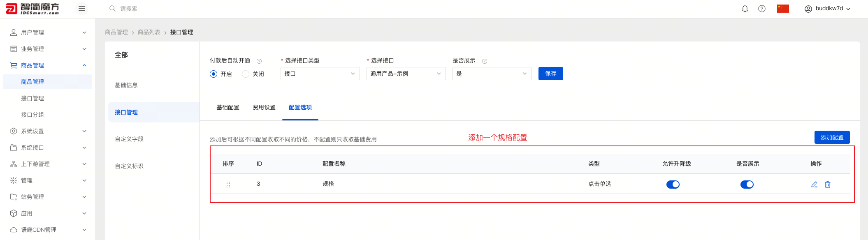
Task: Click the 保存 button
Action: tap(550, 74)
